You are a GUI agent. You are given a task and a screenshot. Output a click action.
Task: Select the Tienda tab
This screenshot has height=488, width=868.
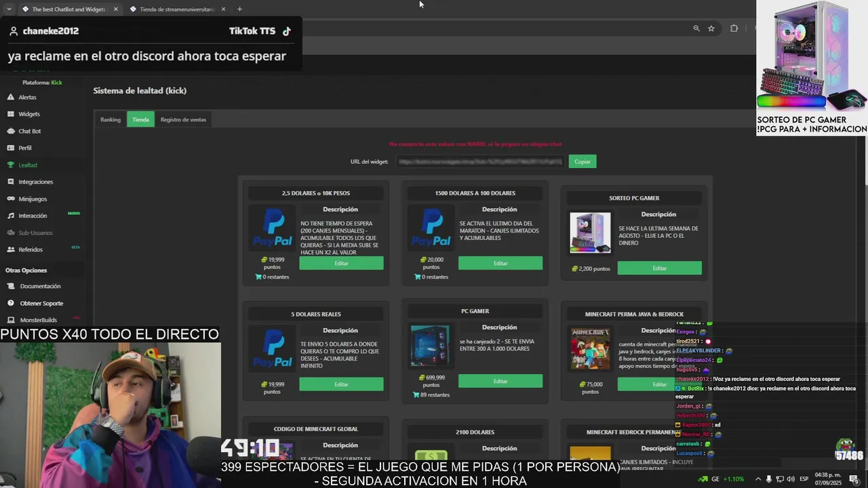tap(140, 119)
